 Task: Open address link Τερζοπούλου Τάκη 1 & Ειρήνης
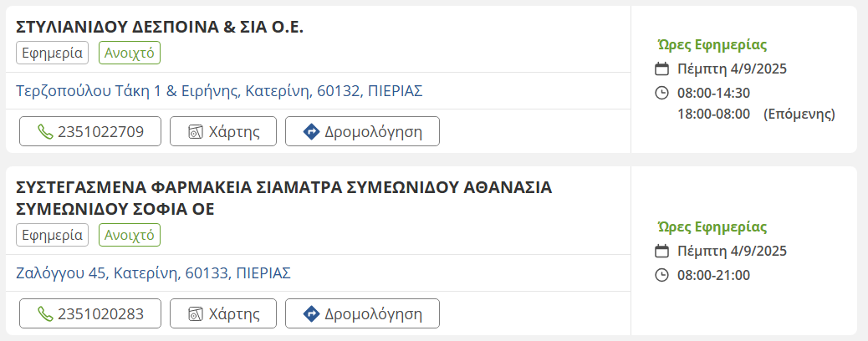point(219,90)
